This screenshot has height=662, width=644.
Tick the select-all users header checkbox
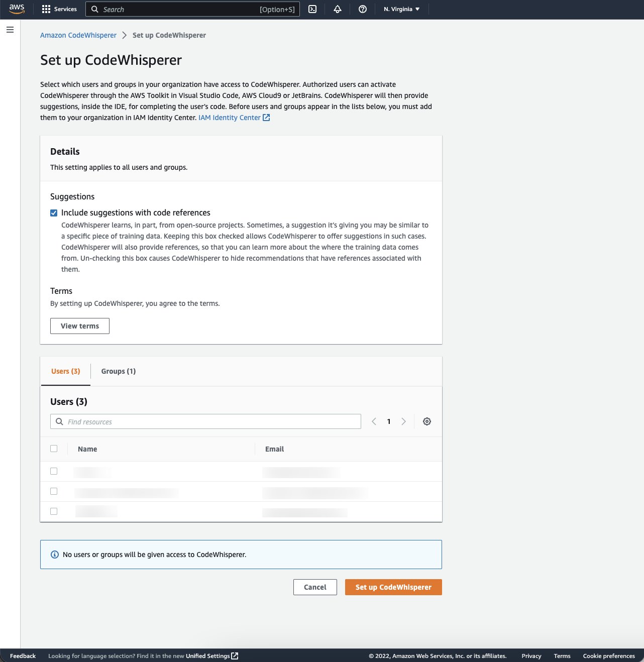[x=54, y=449]
